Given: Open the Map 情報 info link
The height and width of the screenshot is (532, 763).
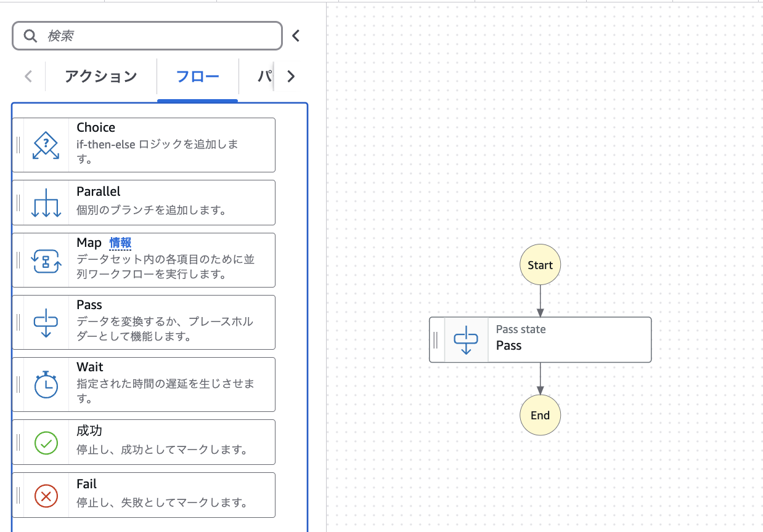Looking at the screenshot, I should tap(121, 243).
